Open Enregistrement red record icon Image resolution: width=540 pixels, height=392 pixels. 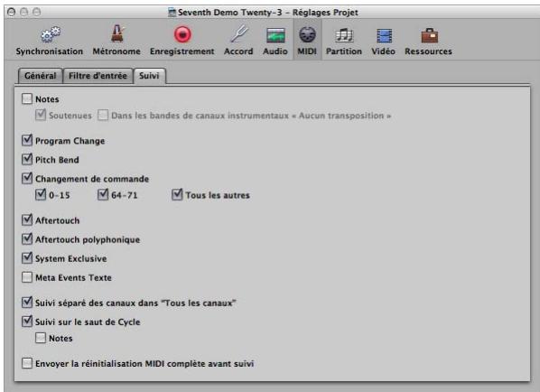pyautogui.click(x=182, y=34)
